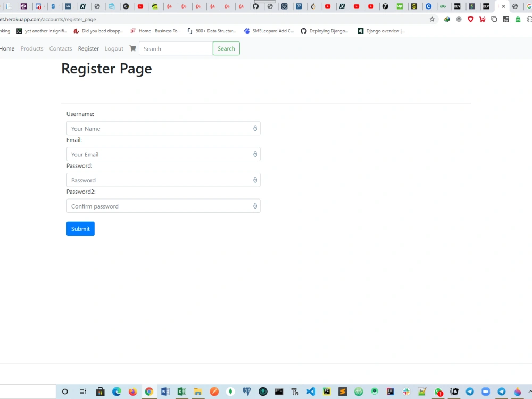Screen dimensions: 532x399
Task: Switch to the Slack browser tab
Action: (23, 6)
